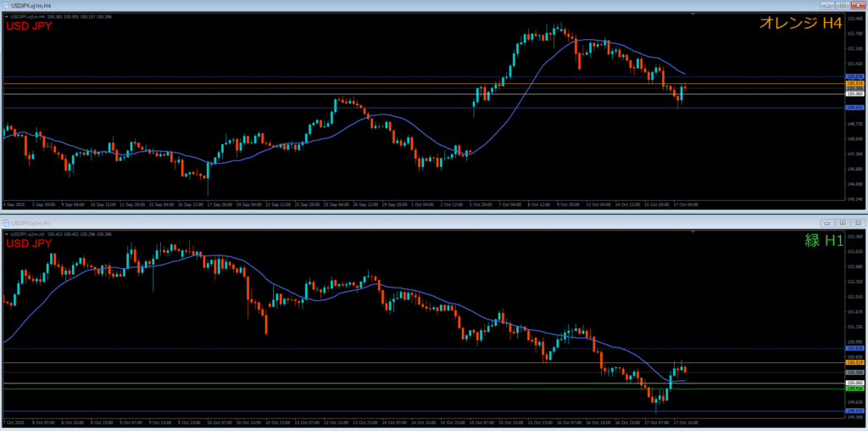The width and height of the screenshot is (868, 431).
Task: Close the H1 chart window
Action: click(x=858, y=221)
